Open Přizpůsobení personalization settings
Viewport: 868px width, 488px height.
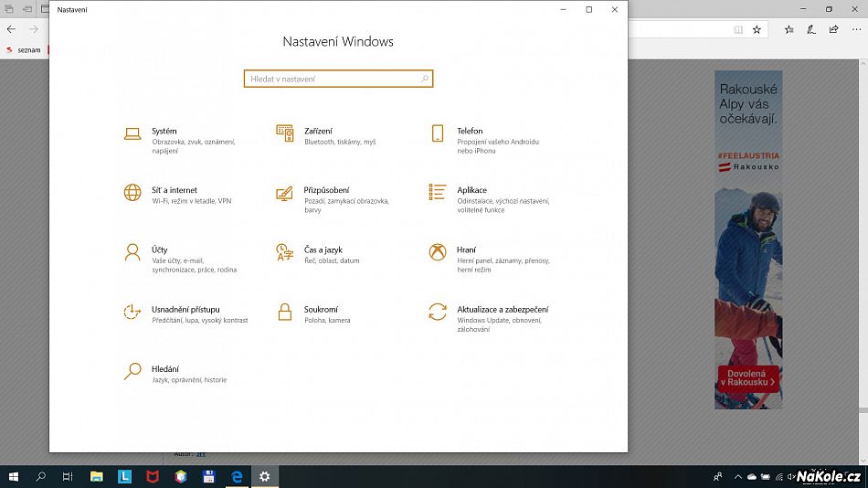point(333,199)
